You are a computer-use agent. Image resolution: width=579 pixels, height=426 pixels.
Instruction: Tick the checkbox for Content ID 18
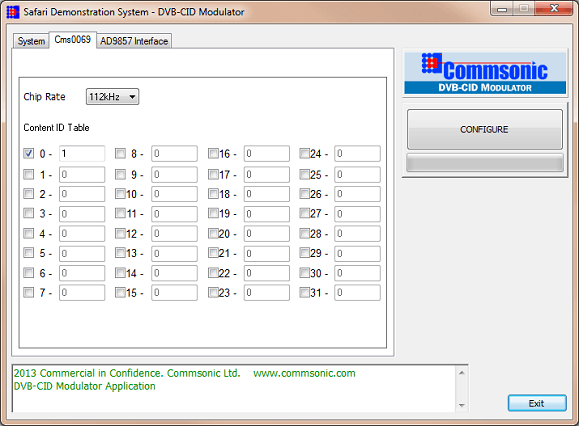213,193
